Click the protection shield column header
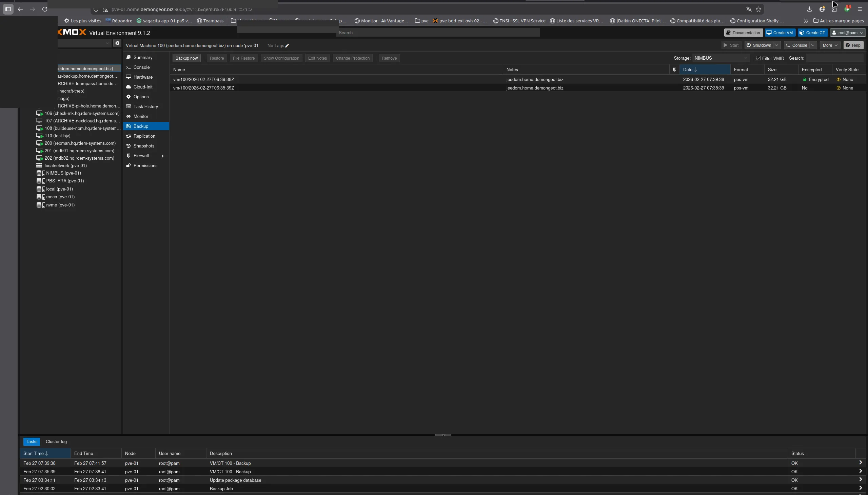This screenshot has height=495, width=868. coord(674,70)
